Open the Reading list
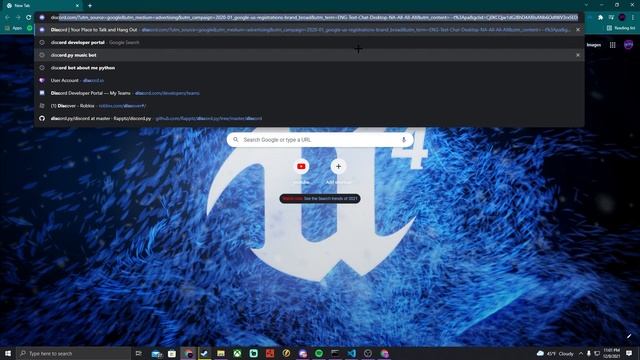This screenshot has height=360, width=640. pyautogui.click(x=621, y=28)
